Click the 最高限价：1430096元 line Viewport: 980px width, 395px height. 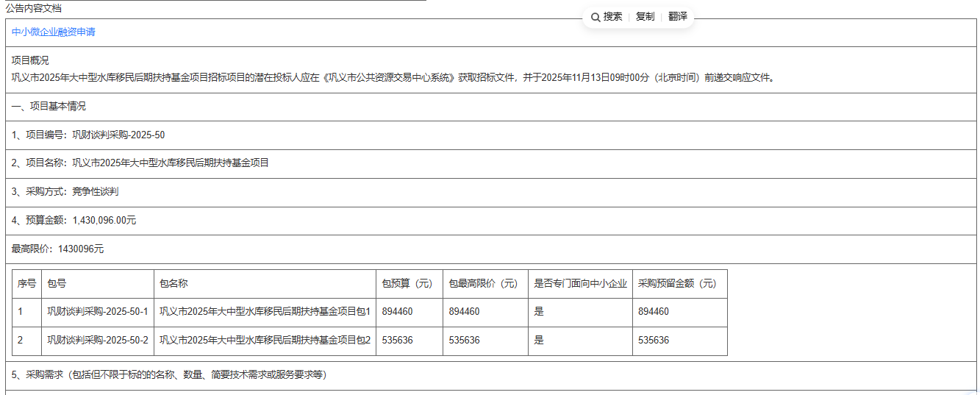point(57,249)
